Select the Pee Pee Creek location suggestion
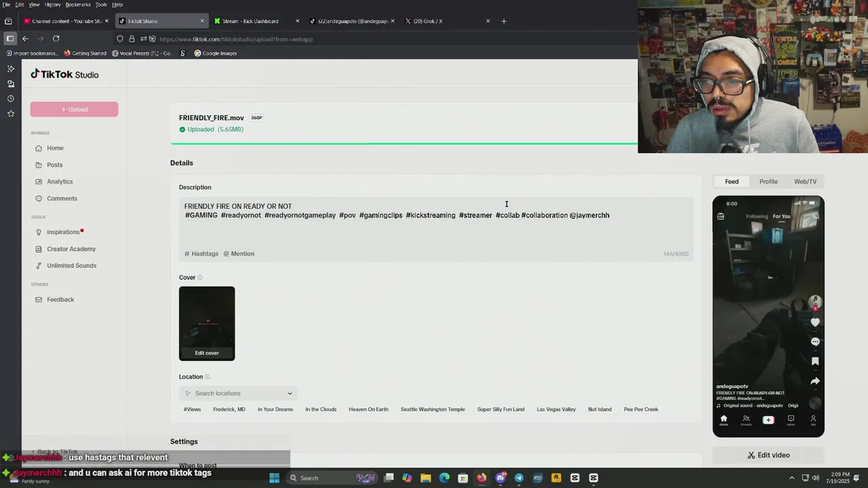Viewport: 868px width, 488px height. click(x=641, y=409)
